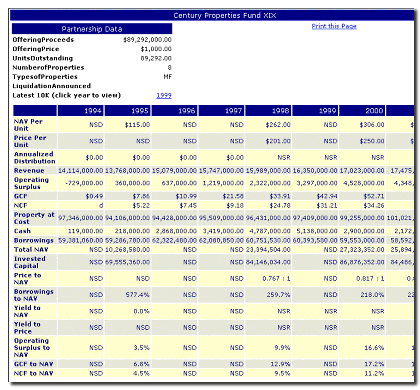Screen dimensions: 420x390
Task: Click the $201.00 price value for 1998
Action: tap(278, 141)
